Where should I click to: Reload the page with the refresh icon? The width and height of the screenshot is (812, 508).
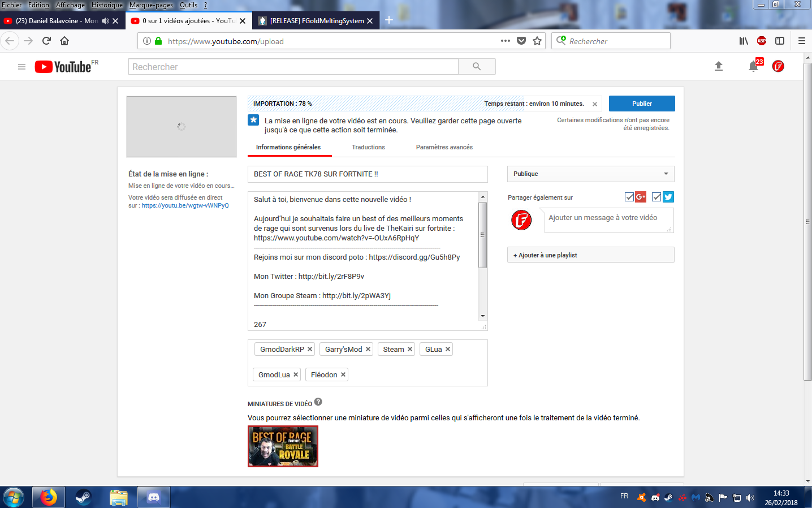pyautogui.click(x=47, y=41)
